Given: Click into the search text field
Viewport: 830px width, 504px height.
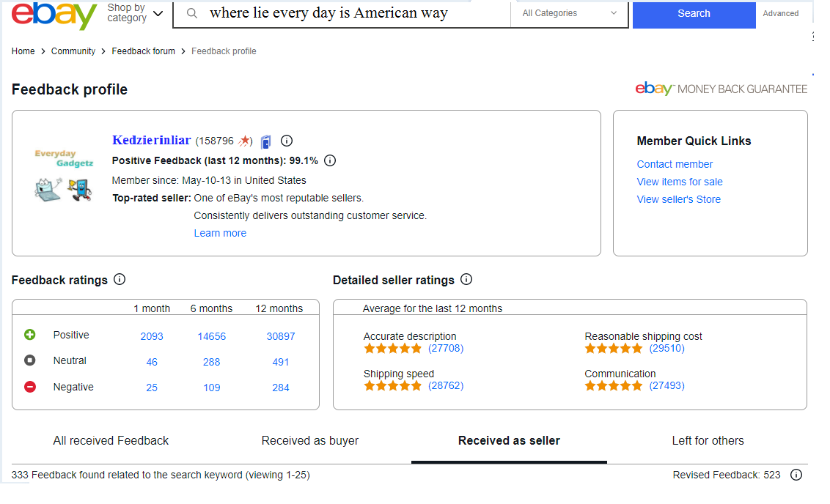Looking at the screenshot, I should point(352,13).
